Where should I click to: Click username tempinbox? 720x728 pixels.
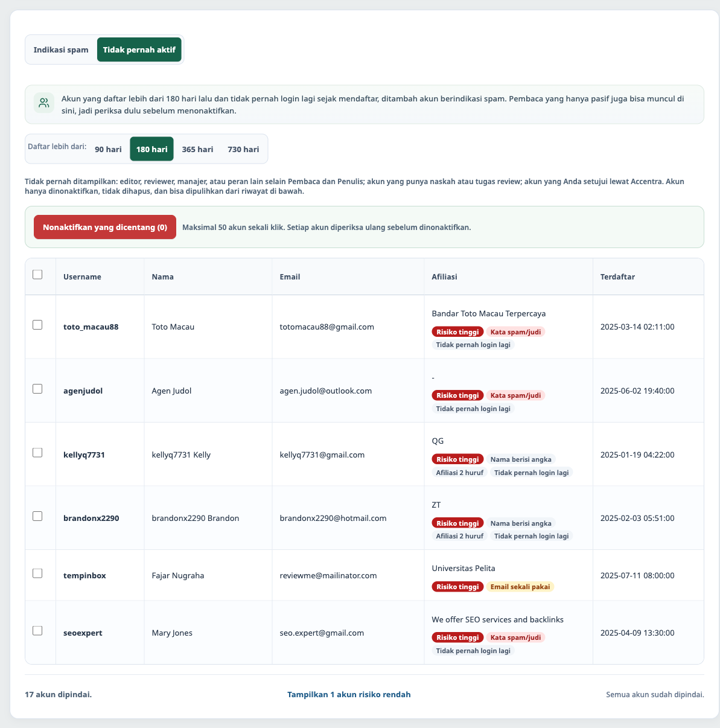click(x=84, y=575)
